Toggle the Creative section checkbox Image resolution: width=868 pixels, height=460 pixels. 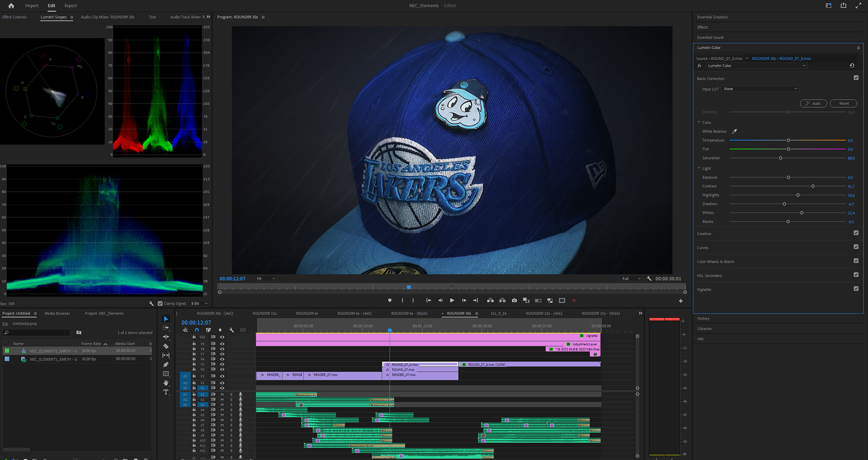[856, 233]
